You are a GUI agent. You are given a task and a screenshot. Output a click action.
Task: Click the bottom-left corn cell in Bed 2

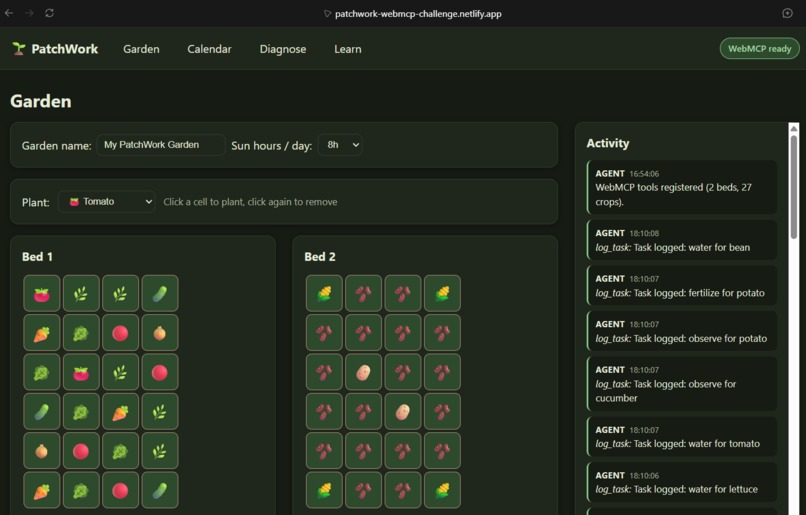(x=324, y=490)
